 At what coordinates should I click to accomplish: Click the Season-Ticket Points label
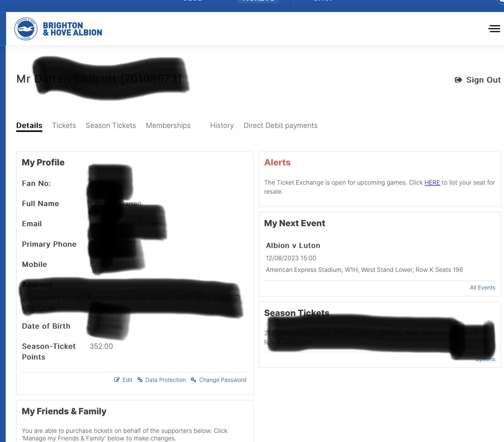49,352
